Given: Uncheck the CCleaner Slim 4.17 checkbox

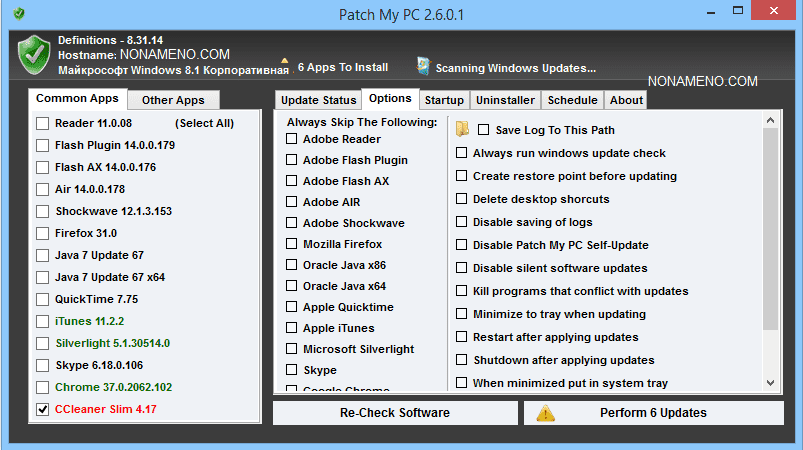Looking at the screenshot, I should 42,409.
